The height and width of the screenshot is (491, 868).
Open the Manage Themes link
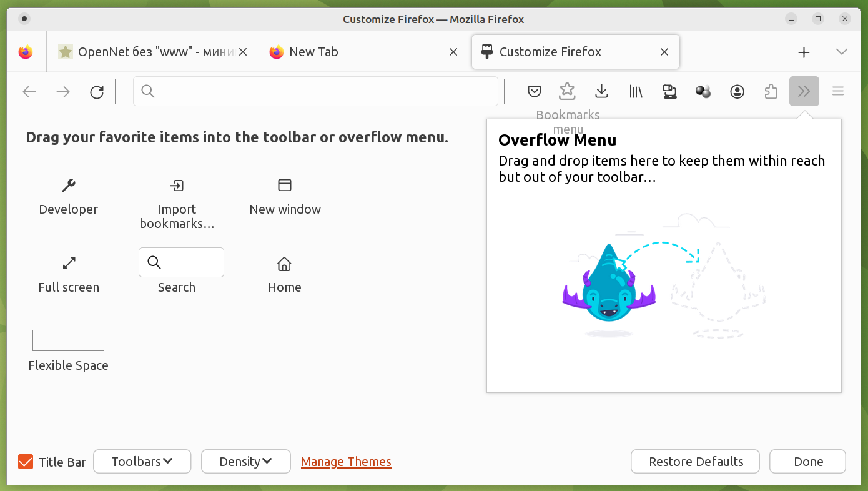(x=346, y=462)
